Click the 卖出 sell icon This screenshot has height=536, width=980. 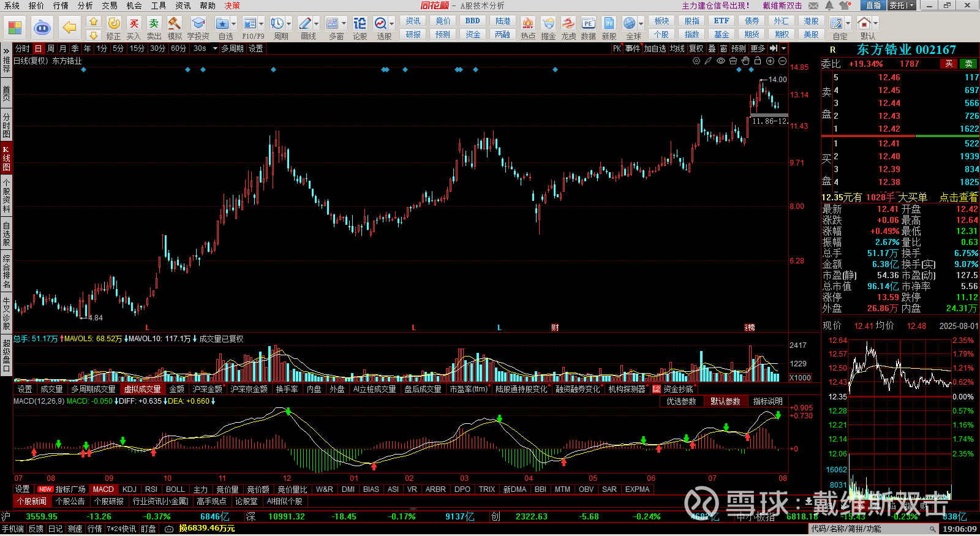pyautogui.click(x=154, y=23)
